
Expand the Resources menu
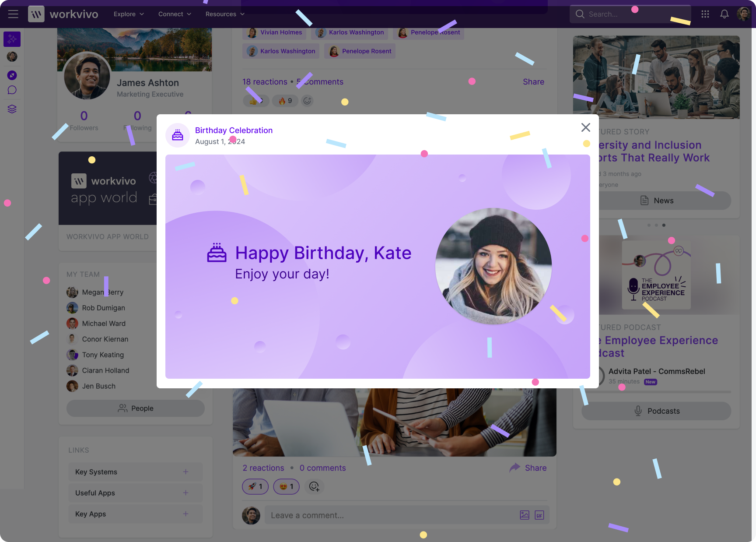pyautogui.click(x=225, y=14)
